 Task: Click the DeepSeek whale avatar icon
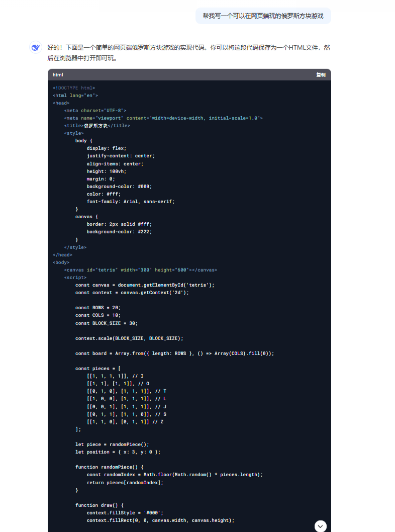pyautogui.click(x=36, y=47)
